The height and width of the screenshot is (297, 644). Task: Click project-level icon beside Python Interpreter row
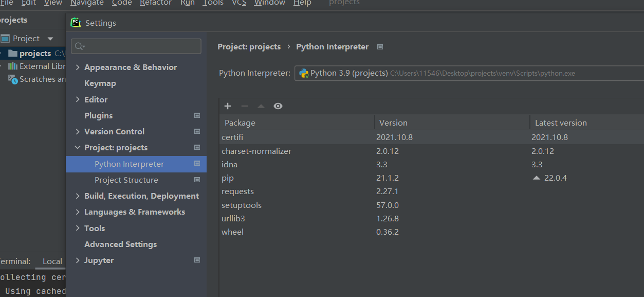(x=197, y=164)
